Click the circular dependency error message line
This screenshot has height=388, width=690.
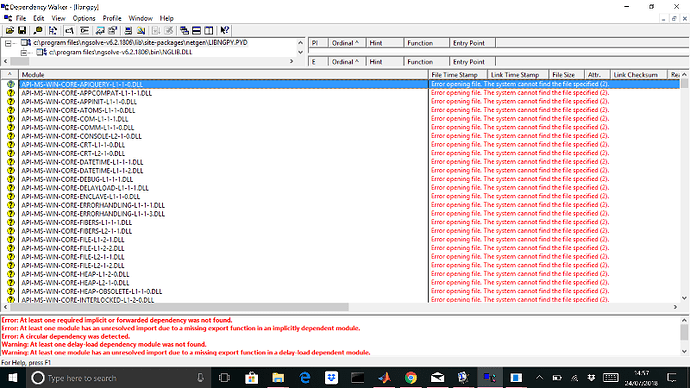click(66, 336)
